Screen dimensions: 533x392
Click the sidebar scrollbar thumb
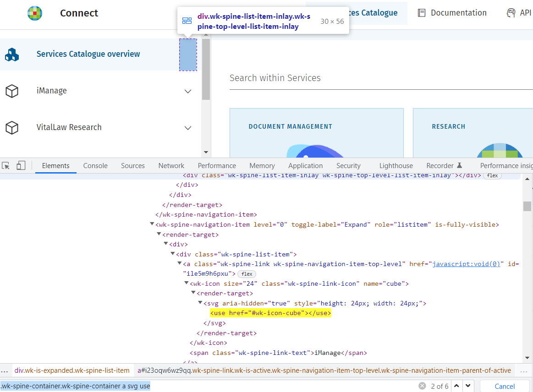(x=206, y=70)
